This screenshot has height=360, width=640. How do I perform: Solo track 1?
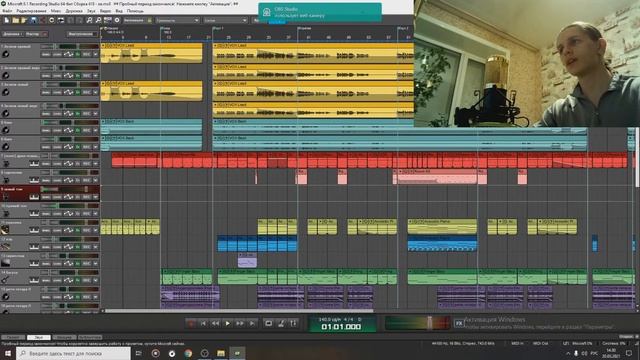[x=57, y=54]
